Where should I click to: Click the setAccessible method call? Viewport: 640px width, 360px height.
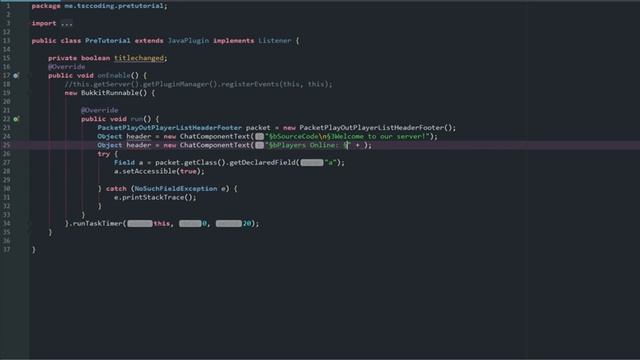tap(149, 171)
